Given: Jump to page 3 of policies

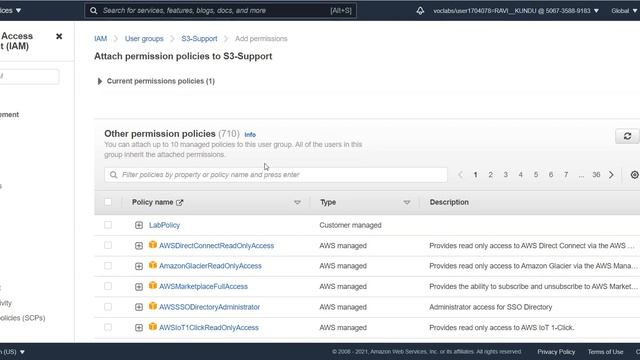Looking at the screenshot, I should pos(505,175).
